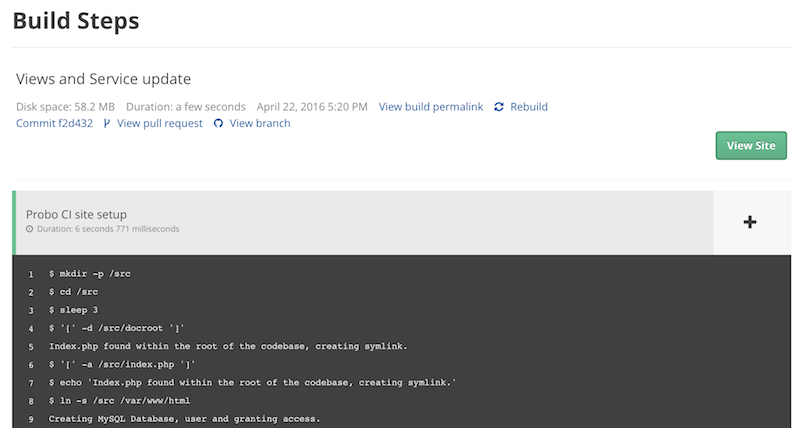
Task: Click the Rebuild refresh icon
Action: tap(499, 107)
